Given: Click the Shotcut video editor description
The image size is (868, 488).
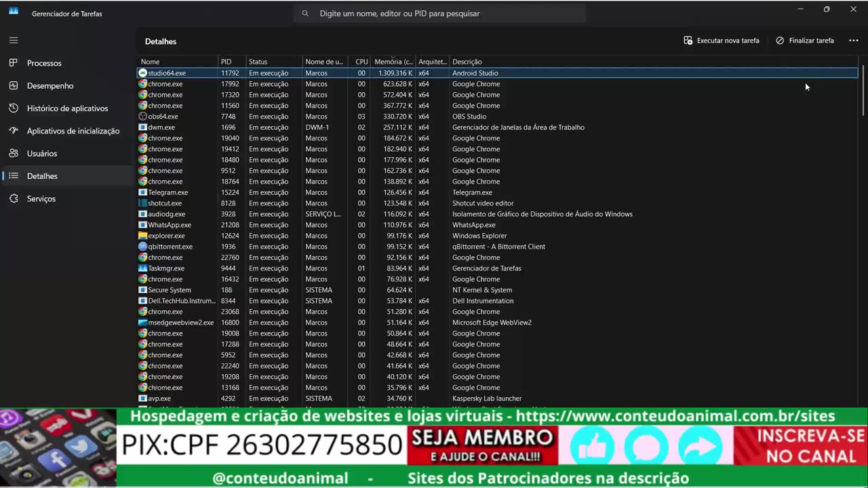Looking at the screenshot, I should tap(483, 203).
